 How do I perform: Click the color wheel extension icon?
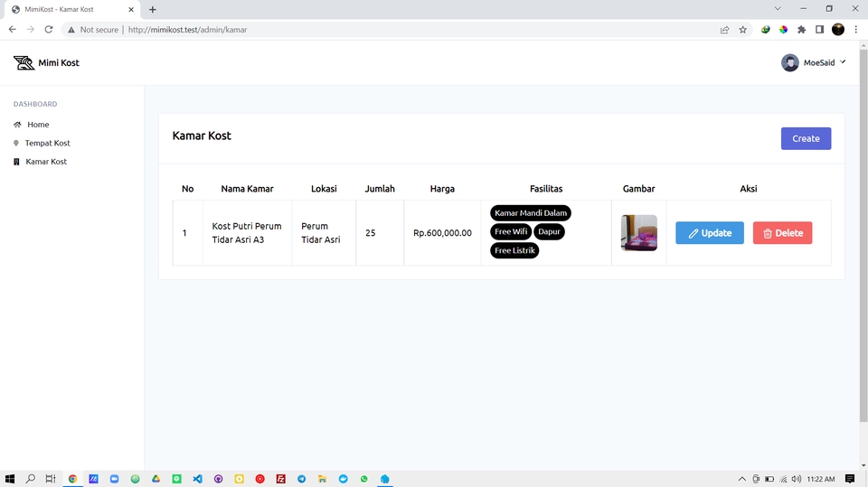click(783, 30)
